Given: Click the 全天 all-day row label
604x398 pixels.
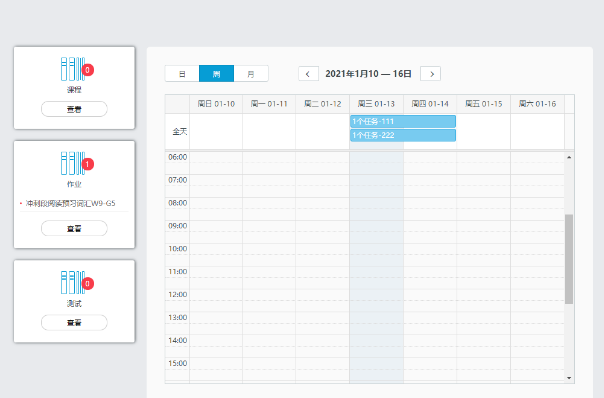Looking at the screenshot, I should (x=180, y=131).
